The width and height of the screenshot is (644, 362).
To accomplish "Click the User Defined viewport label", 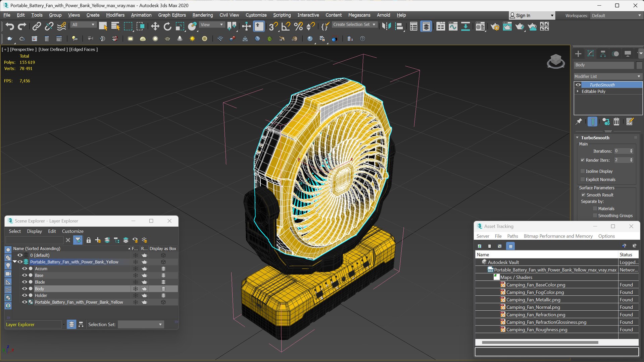I will 53,50.
